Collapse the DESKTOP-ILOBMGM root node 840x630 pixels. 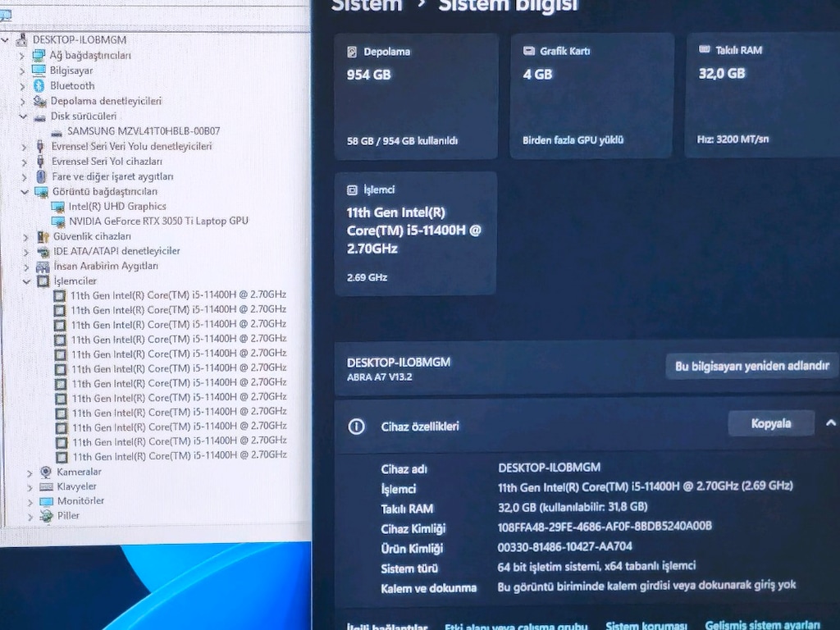[6, 39]
